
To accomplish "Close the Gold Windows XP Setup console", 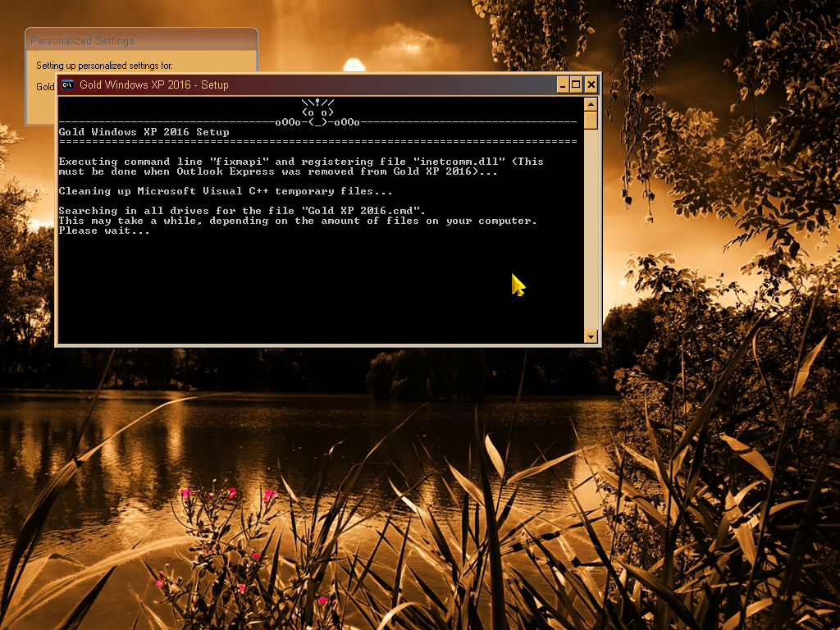I will tap(591, 84).
